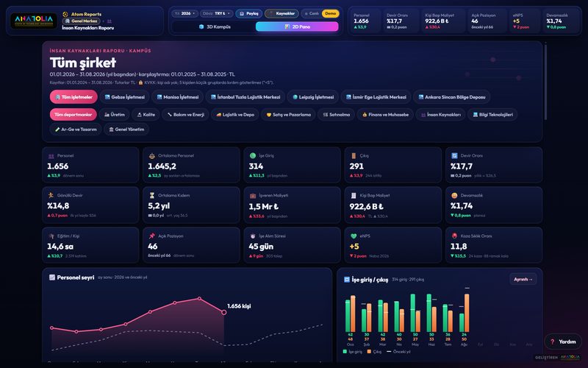Click the İşe giriş green legend swatch
588x368 pixels.
coord(345,352)
